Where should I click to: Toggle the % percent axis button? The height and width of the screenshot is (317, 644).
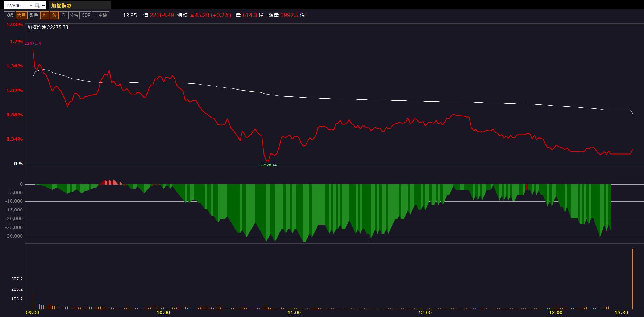pyautogui.click(x=54, y=15)
